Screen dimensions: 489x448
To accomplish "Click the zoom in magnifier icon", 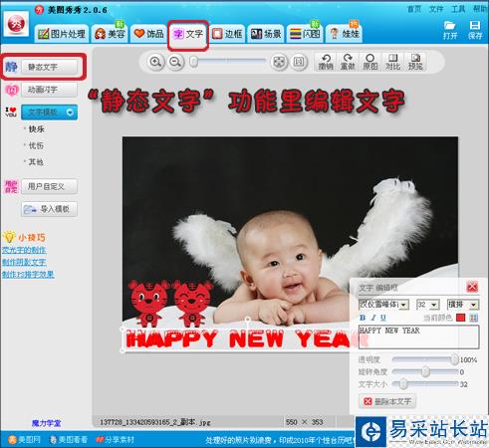I will 155,62.
